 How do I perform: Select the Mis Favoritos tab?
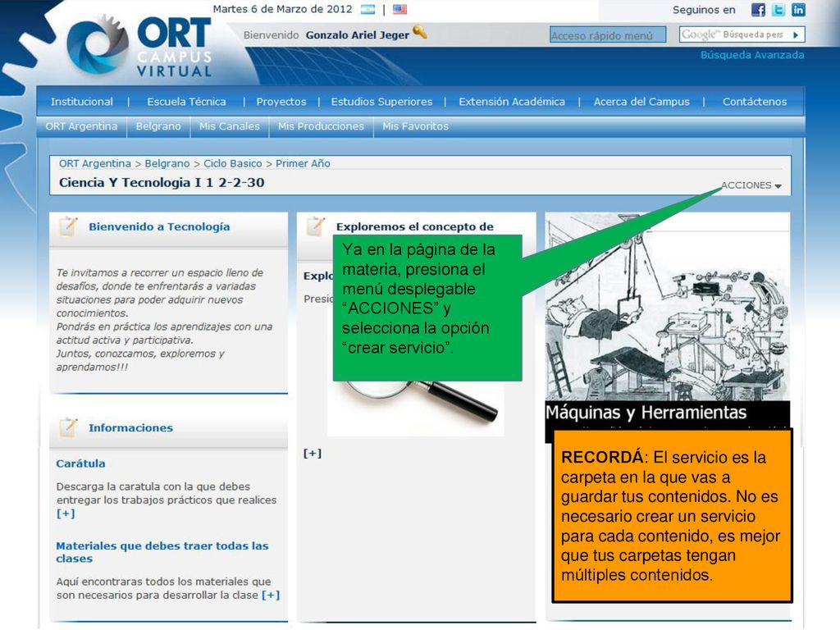pyautogui.click(x=415, y=126)
